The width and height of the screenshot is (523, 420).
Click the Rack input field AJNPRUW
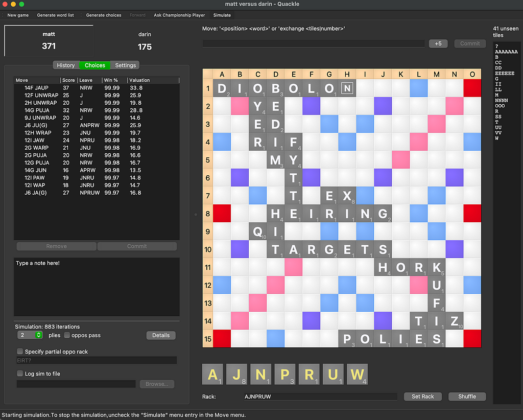320,396
